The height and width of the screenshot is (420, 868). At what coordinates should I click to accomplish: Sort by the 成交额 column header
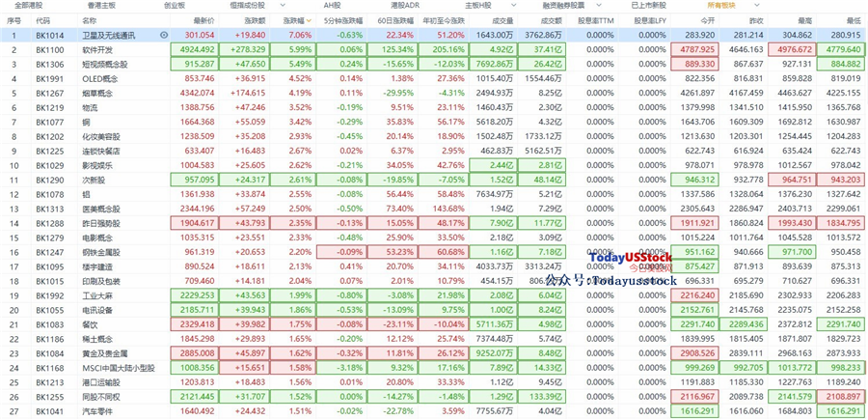click(552, 20)
